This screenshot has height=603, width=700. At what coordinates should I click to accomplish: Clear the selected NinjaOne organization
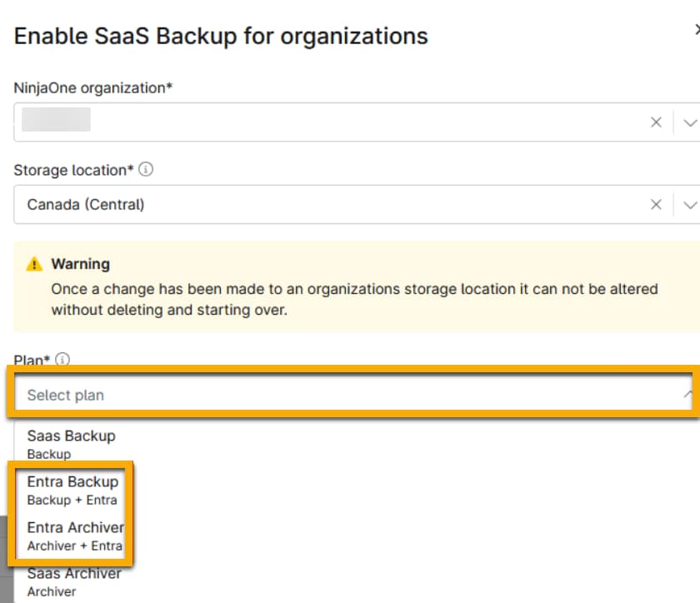pyautogui.click(x=656, y=122)
